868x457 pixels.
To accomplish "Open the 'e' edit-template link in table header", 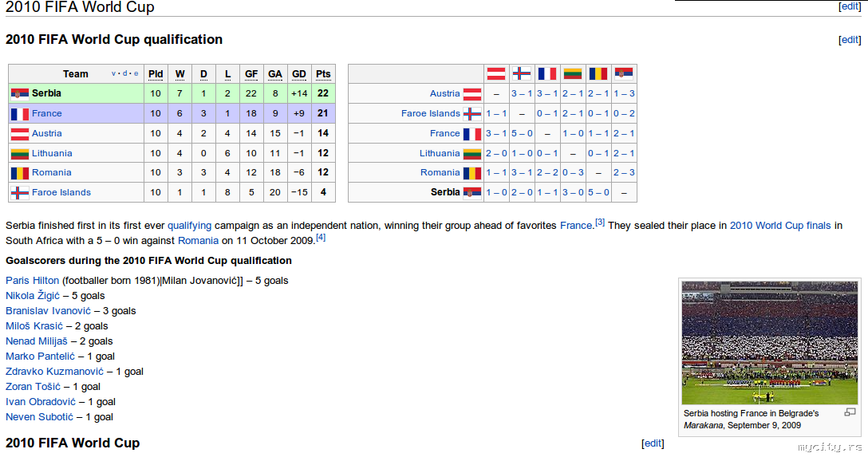I will coord(136,73).
